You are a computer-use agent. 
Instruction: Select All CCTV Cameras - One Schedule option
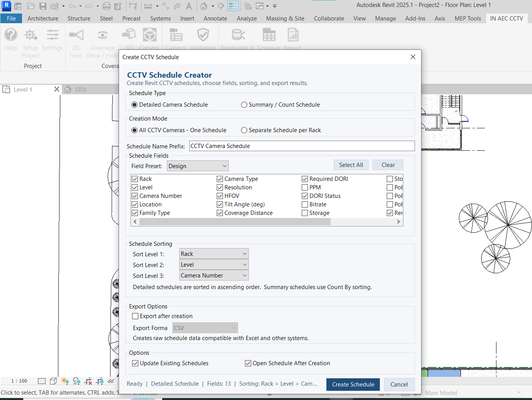pyautogui.click(x=134, y=130)
